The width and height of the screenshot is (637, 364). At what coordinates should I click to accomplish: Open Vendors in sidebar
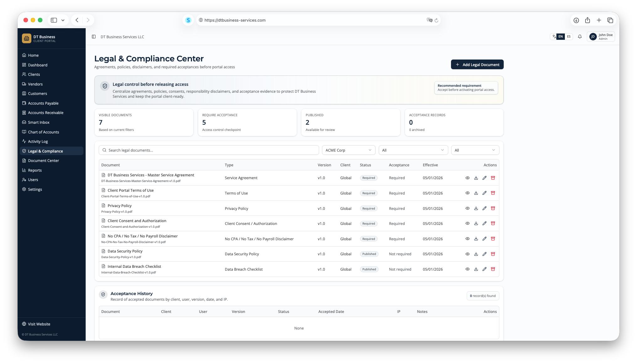[51, 84]
